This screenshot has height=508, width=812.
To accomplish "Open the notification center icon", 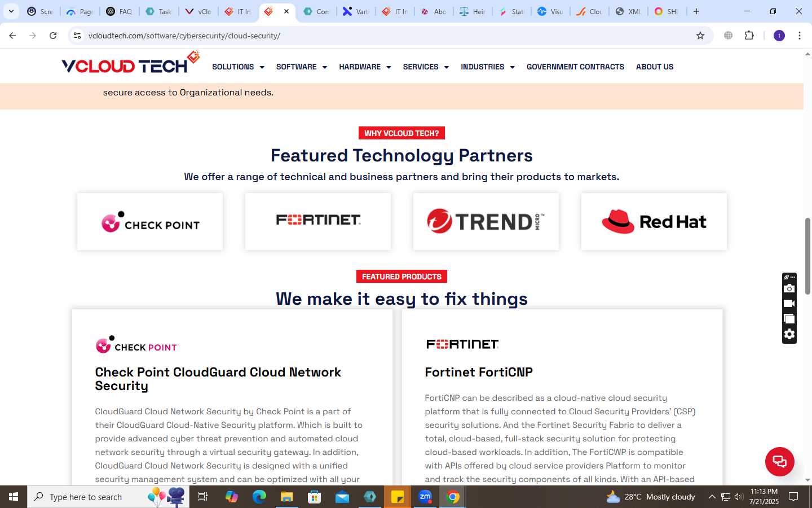I will 793,497.
